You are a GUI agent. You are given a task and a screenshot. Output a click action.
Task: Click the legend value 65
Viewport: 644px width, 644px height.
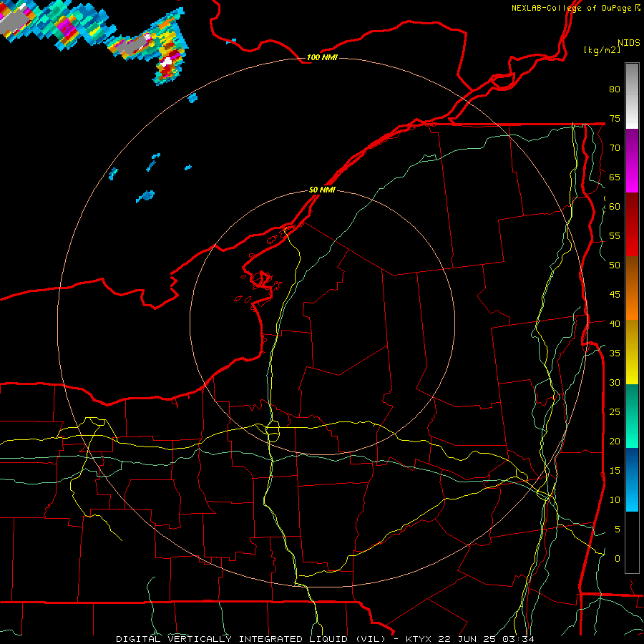pyautogui.click(x=615, y=177)
